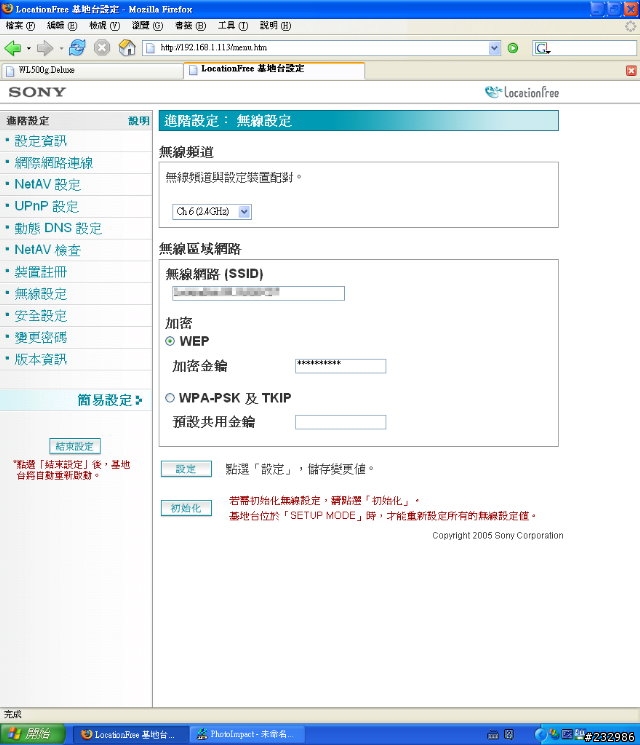The width and height of the screenshot is (640, 745).
Task: Click the Firefox Back arrow button
Action: coord(13,48)
